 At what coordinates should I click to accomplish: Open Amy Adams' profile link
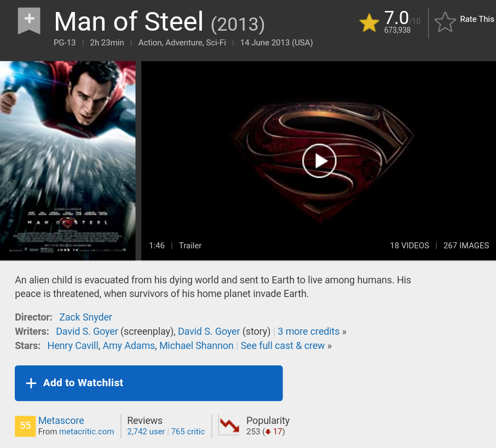[x=129, y=346]
